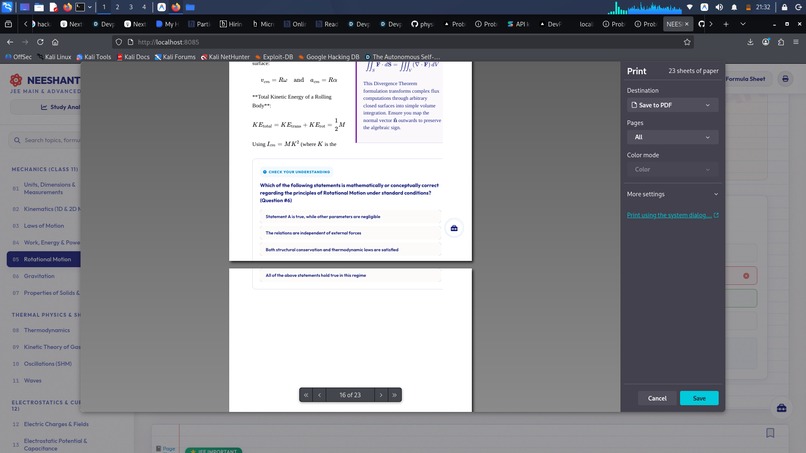Click the floating toolbox button at lower right
Viewport: 806px width, 453px height.
[x=781, y=408]
